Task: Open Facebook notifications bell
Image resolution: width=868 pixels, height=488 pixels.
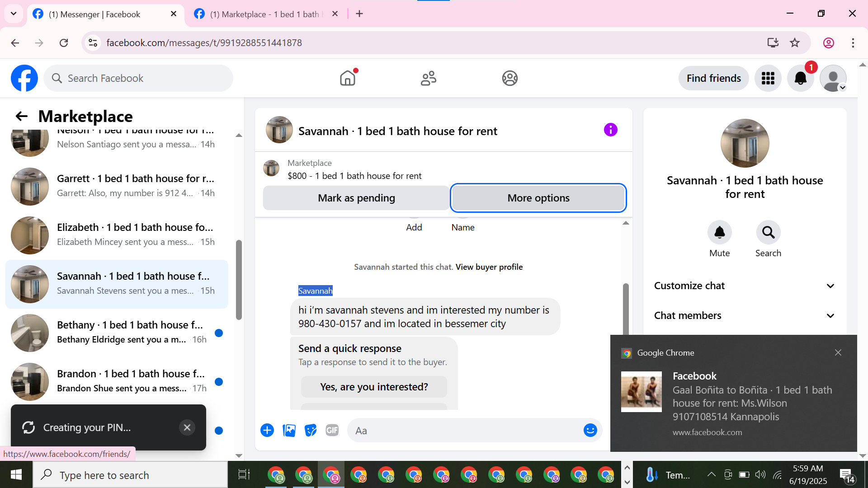Action: pyautogui.click(x=801, y=78)
